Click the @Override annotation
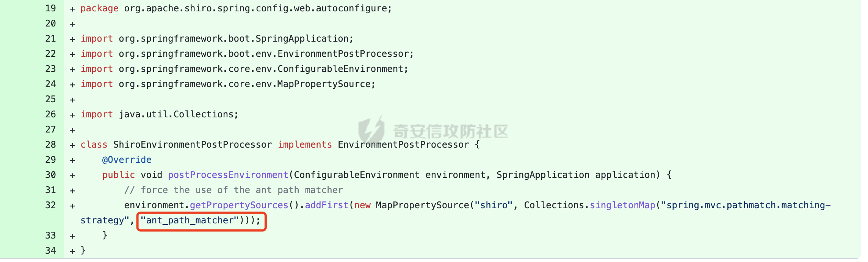 pyautogui.click(x=127, y=160)
